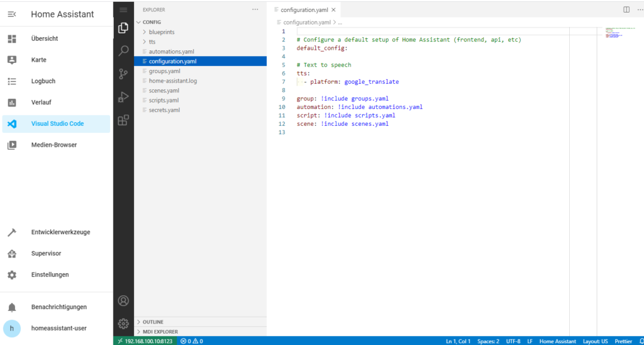Open Explorer views and more actions ellipsis
This screenshot has height=345, width=644.
click(255, 9)
